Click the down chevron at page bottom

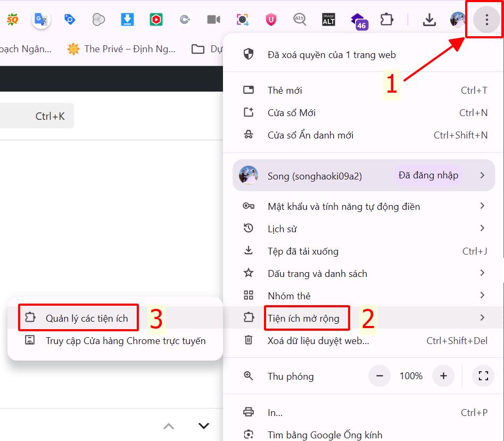pos(204,426)
